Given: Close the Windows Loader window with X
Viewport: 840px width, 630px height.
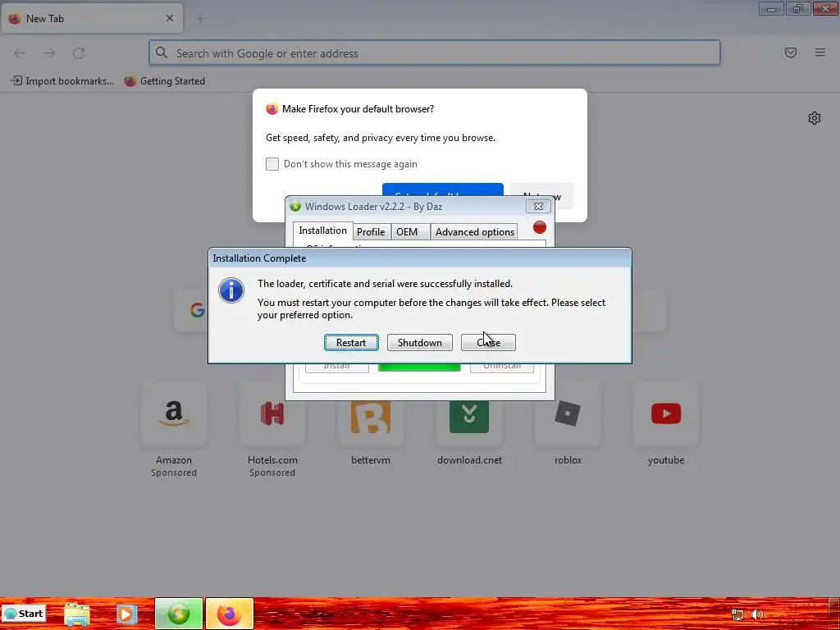Looking at the screenshot, I should 538,206.
